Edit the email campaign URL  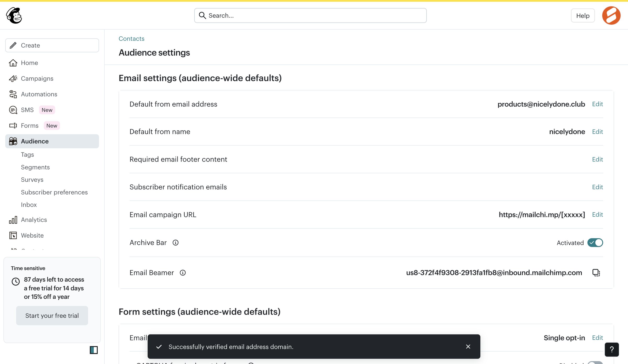[597, 215]
